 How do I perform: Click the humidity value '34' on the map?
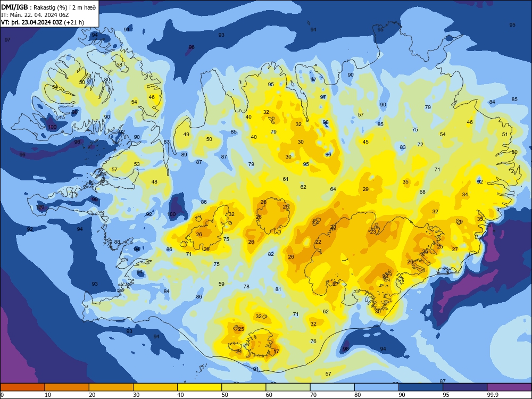(465, 194)
